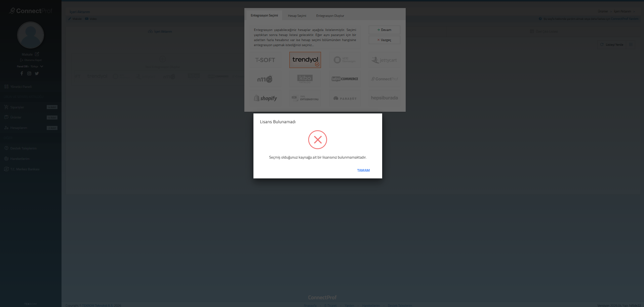Choose the kibo katalog integration tile
This screenshot has height=307, width=644.
(x=305, y=79)
